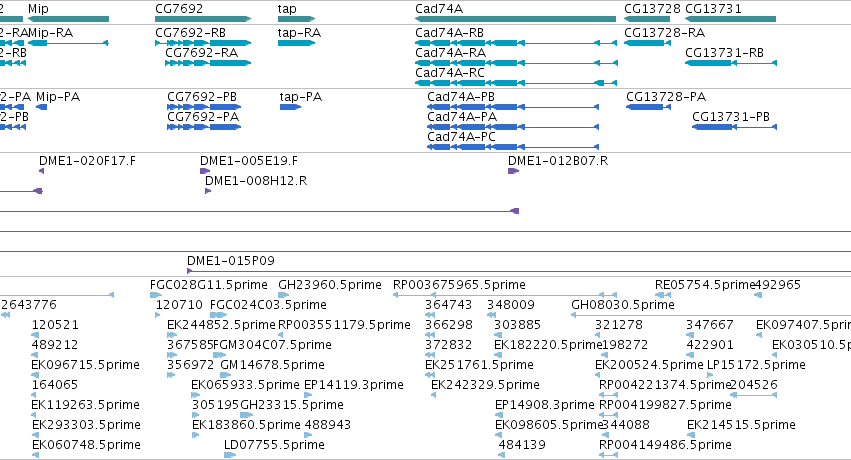Viewport: 851px width, 460px height.
Task: Click the GH23960.5prime EST
Action: (284, 295)
